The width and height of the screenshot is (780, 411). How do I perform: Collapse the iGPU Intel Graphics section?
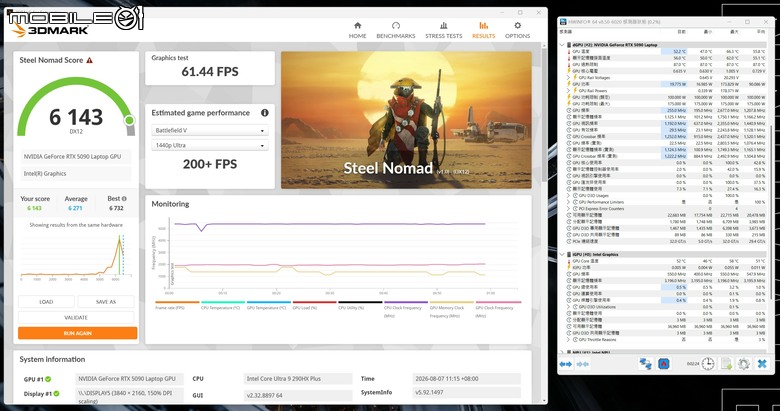(563, 254)
